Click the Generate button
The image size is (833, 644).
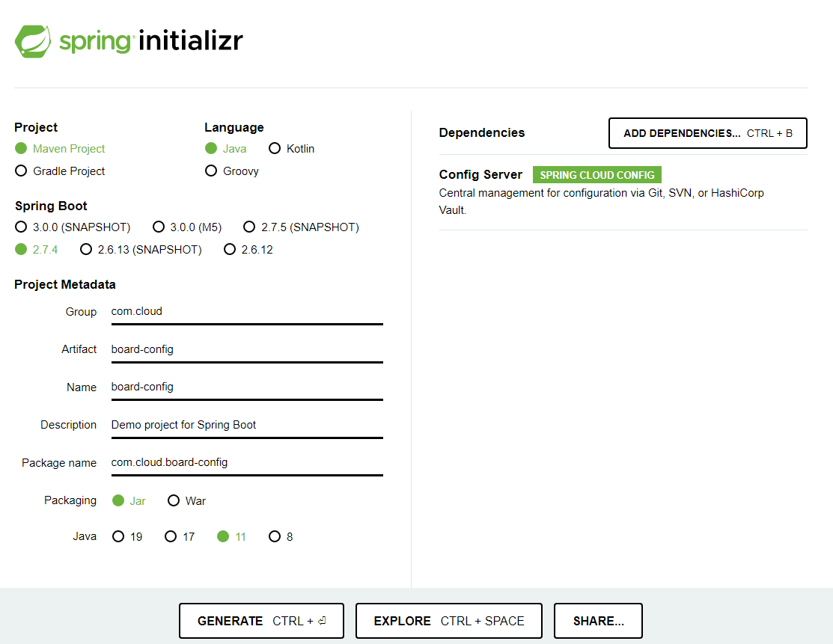point(261,621)
